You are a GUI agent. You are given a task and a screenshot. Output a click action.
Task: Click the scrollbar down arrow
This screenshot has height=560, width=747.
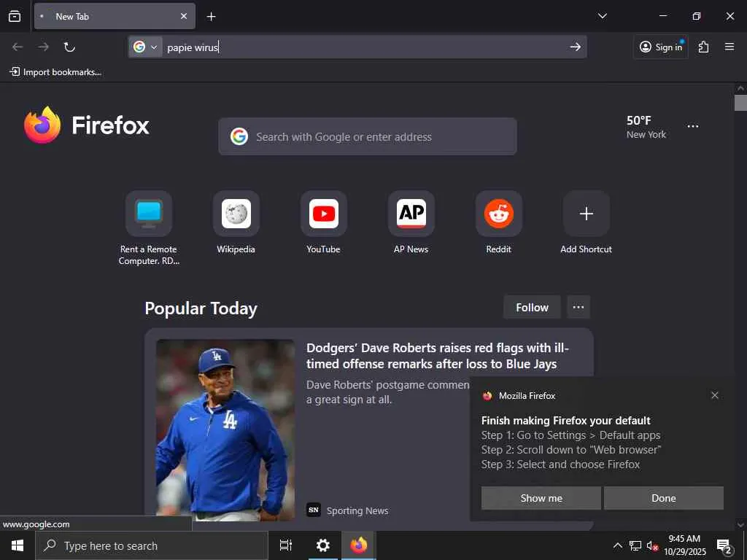(740, 525)
